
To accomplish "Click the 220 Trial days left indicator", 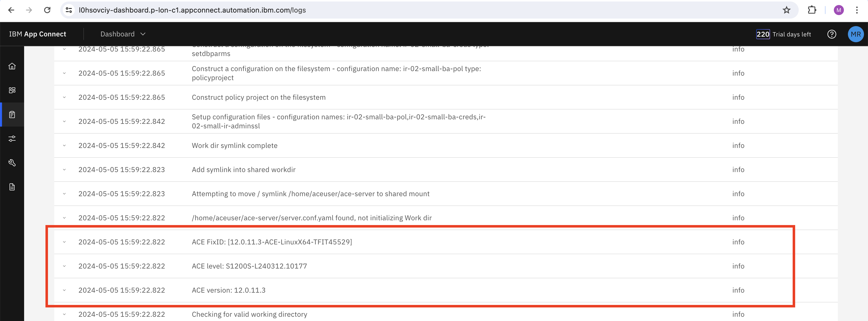I will click(783, 34).
